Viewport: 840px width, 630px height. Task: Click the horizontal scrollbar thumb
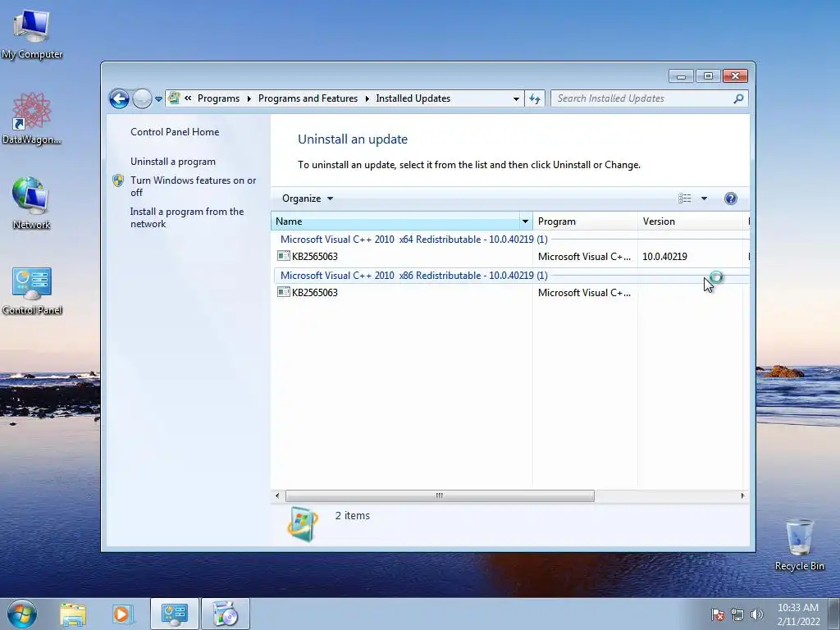click(440, 496)
